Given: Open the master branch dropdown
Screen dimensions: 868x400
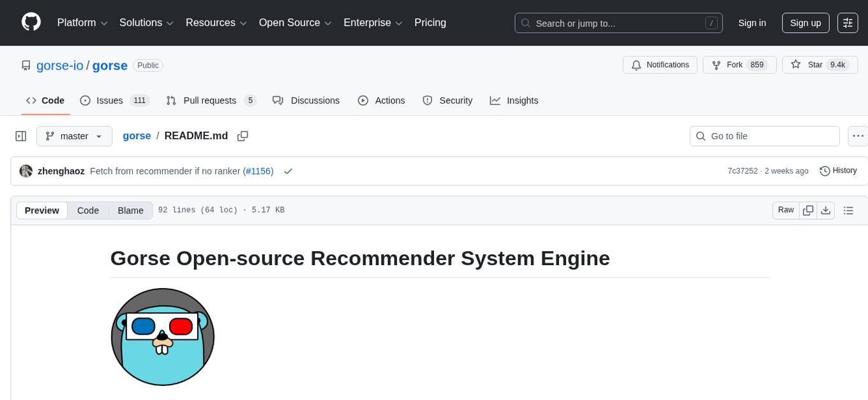Looking at the screenshot, I should click(x=74, y=136).
